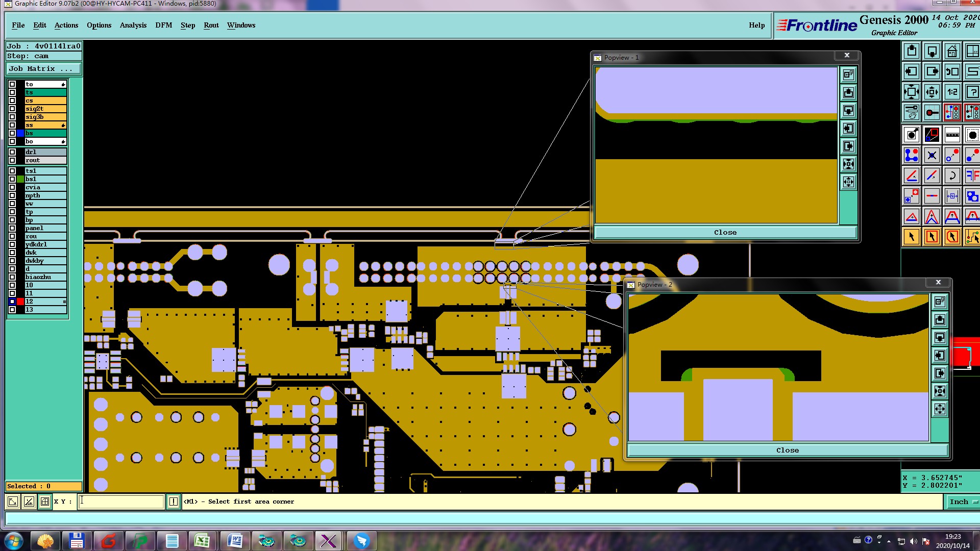
Task: Click the question mark help icon in toolbar
Action: pyautogui.click(x=972, y=92)
